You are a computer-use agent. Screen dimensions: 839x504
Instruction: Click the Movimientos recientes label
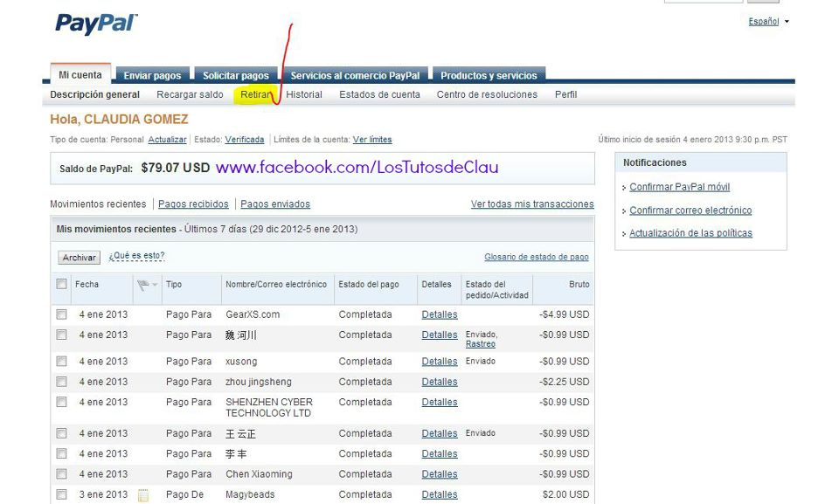[x=98, y=204]
